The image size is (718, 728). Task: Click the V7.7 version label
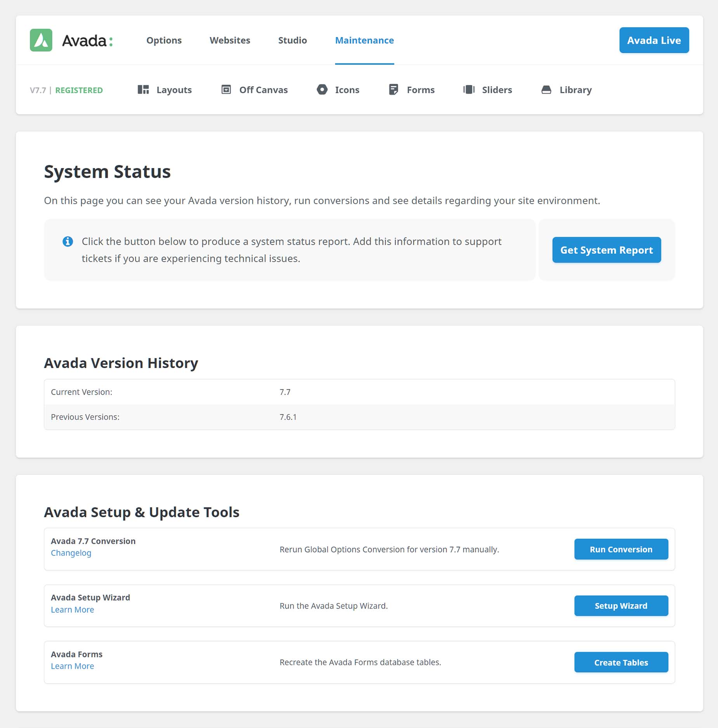point(38,90)
